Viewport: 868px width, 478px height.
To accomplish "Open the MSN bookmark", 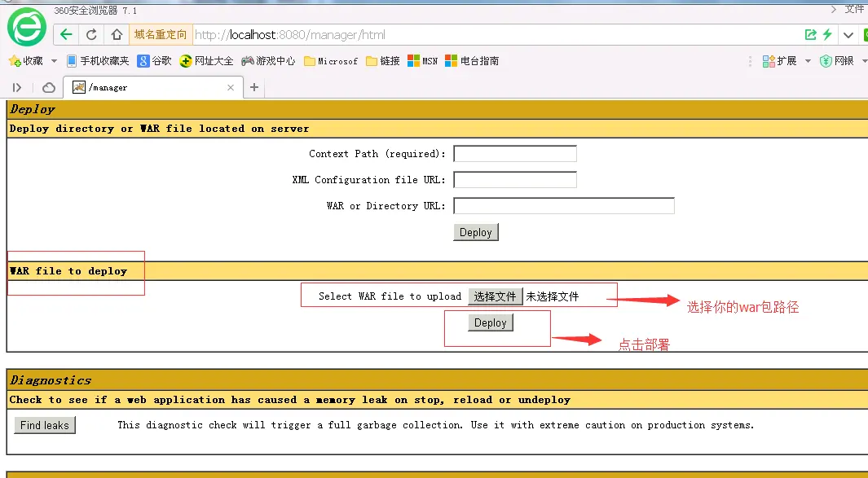I will coord(422,61).
